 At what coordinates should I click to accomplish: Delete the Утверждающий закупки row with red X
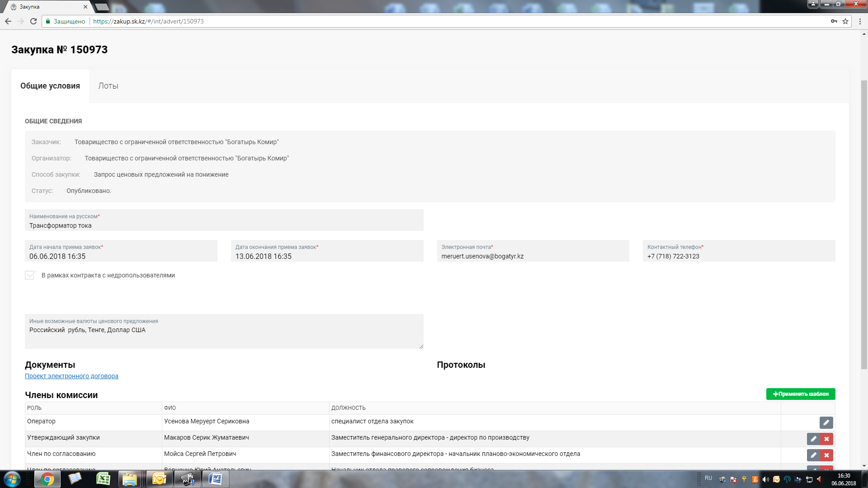coord(826,439)
